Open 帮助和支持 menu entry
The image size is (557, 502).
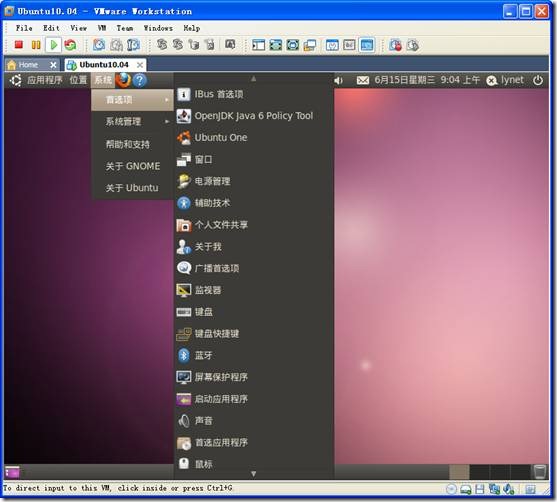pyautogui.click(x=132, y=144)
